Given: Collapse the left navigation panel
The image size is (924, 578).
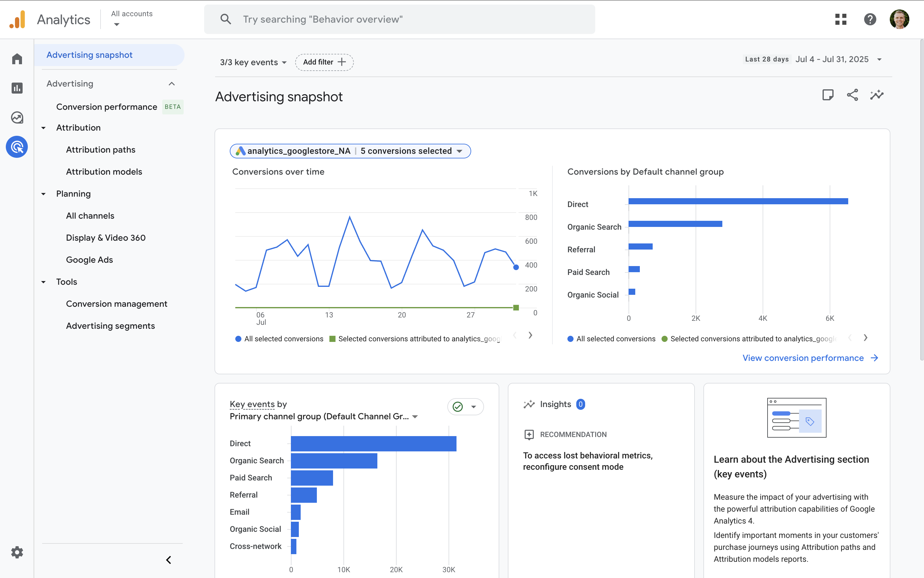Looking at the screenshot, I should click(168, 560).
